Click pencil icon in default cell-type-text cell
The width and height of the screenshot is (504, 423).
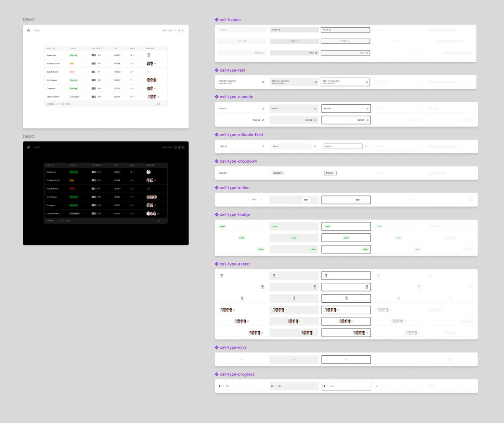pos(263,82)
